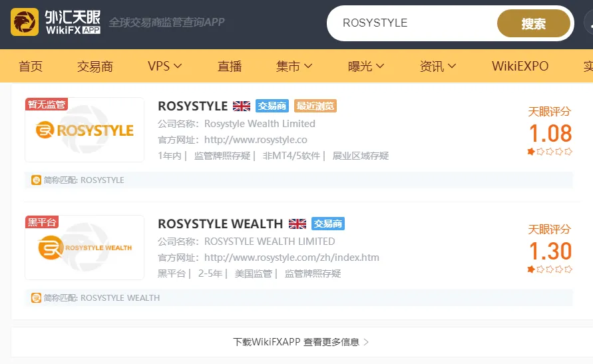
Task: Click the 黑平台 text label under the website
Action: point(172,273)
